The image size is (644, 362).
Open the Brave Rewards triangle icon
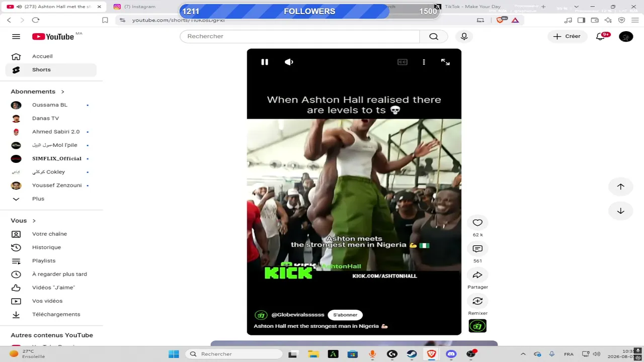[x=515, y=20]
